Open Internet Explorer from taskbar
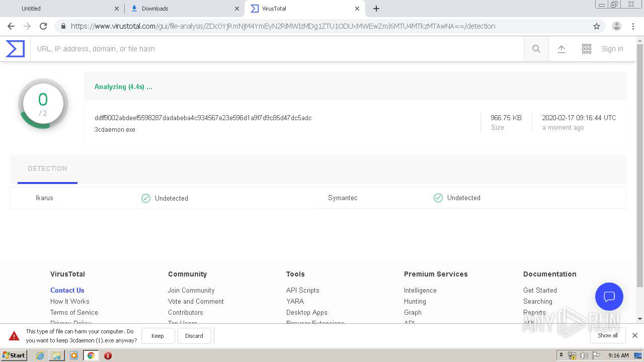644x362 pixels. [40, 355]
